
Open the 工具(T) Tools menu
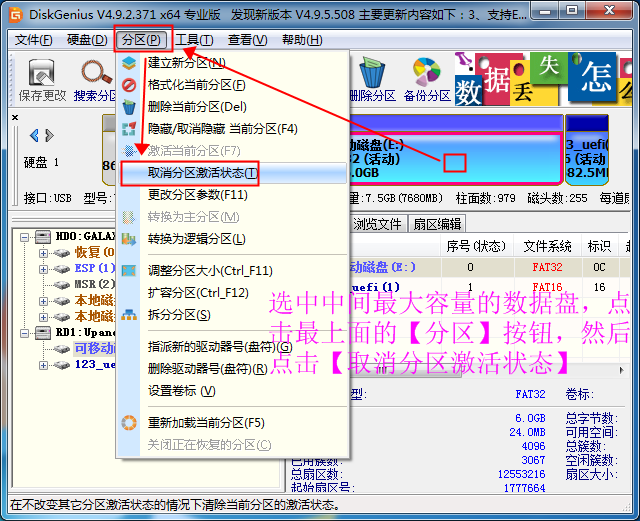tap(194, 40)
